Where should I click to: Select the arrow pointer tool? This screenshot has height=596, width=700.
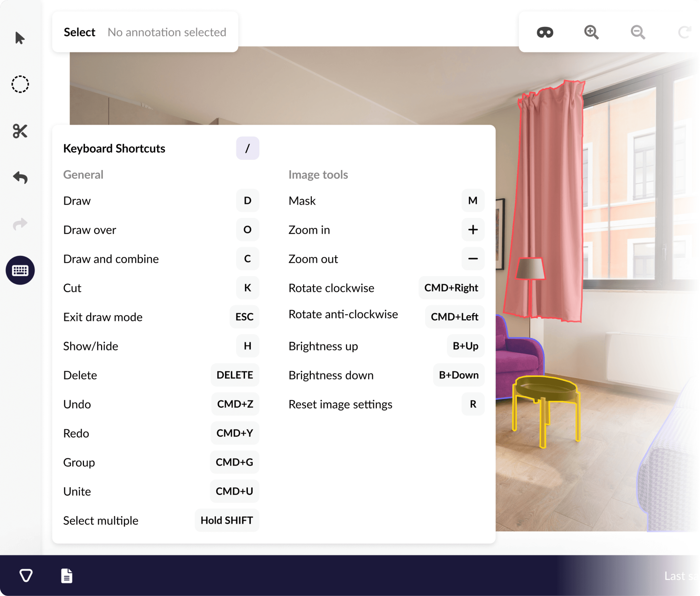[x=19, y=38]
